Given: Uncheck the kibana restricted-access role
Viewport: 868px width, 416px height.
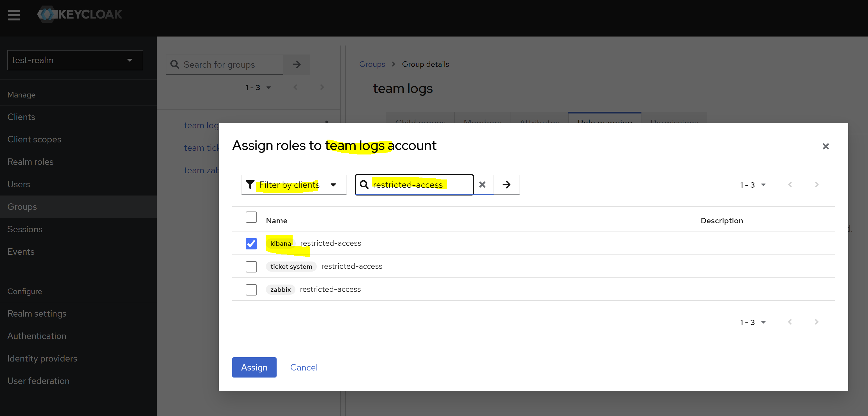Looking at the screenshot, I should point(251,243).
